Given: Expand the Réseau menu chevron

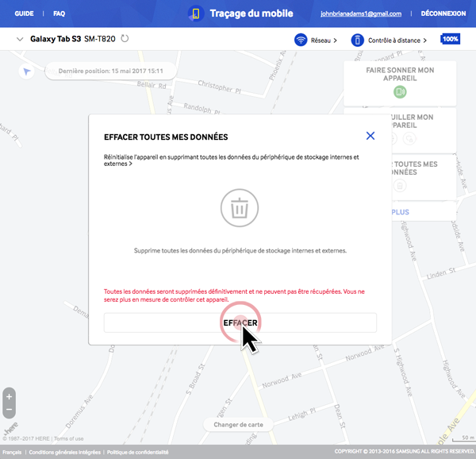Looking at the screenshot, I should (x=335, y=40).
